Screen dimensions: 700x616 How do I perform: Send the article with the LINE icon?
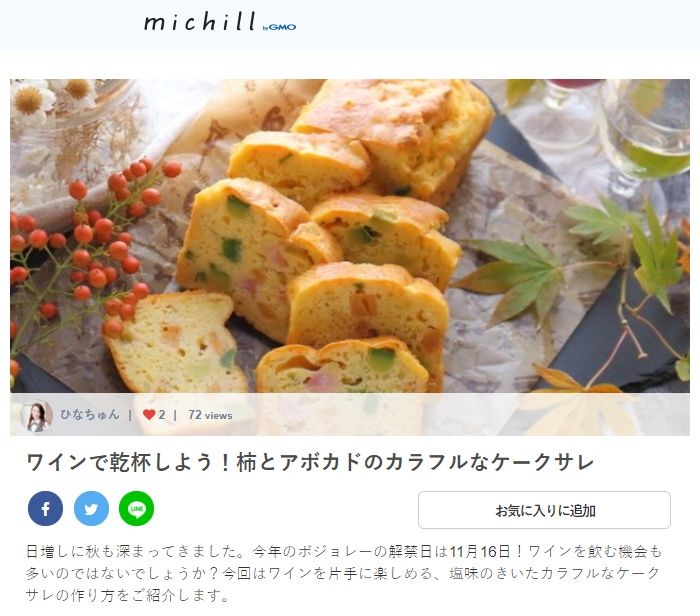coord(137,508)
